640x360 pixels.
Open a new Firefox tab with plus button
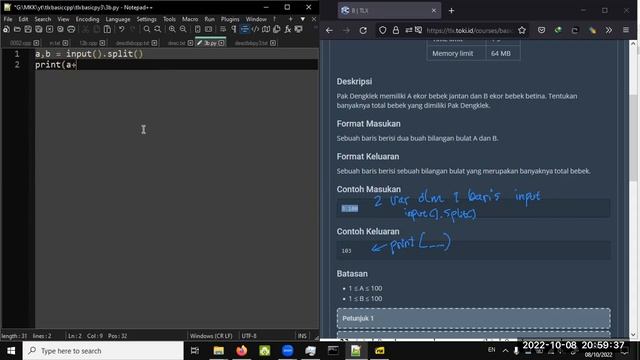coord(451,11)
